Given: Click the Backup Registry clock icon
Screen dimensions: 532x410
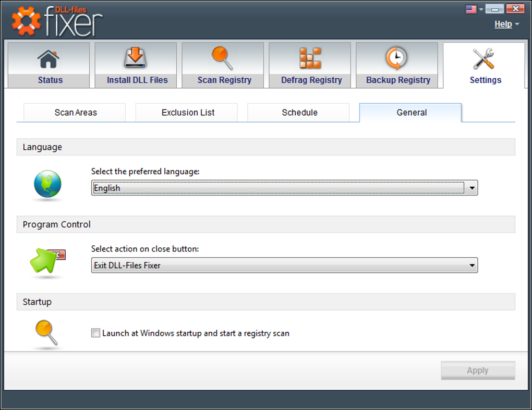Looking at the screenshot, I should (x=396, y=58).
